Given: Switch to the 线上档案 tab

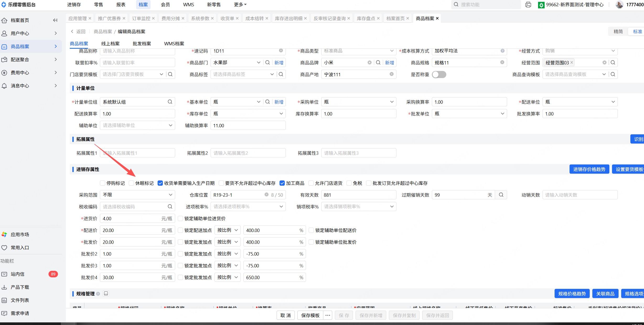Looking at the screenshot, I should point(110,44).
